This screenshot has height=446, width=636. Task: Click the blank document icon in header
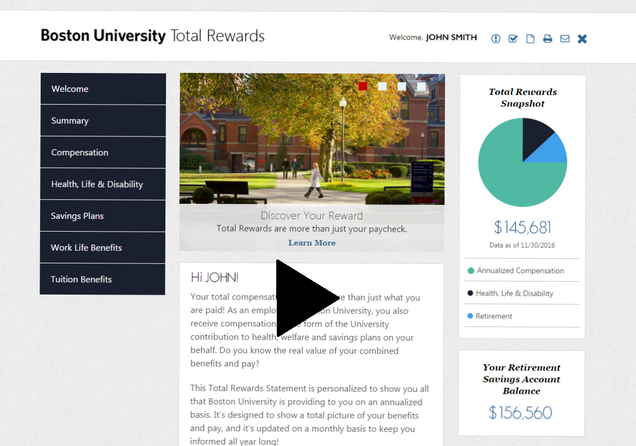click(x=530, y=39)
